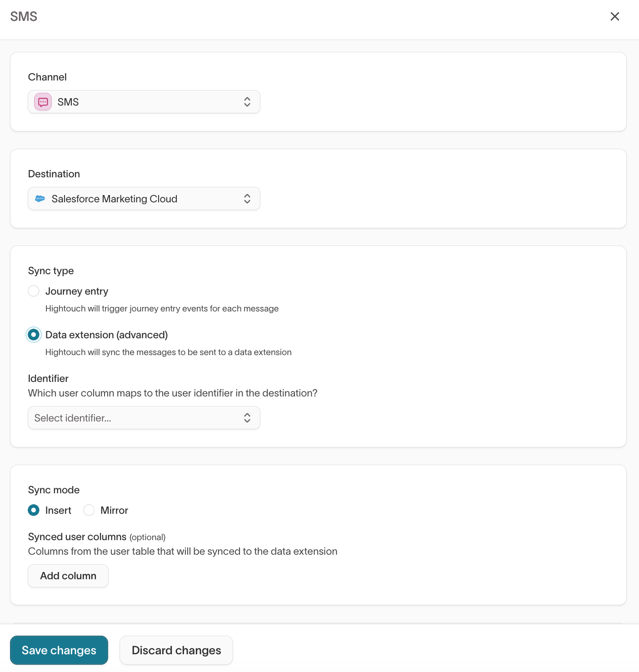This screenshot has width=639, height=672.
Task: Click the SMS dialog title
Action: point(24,16)
